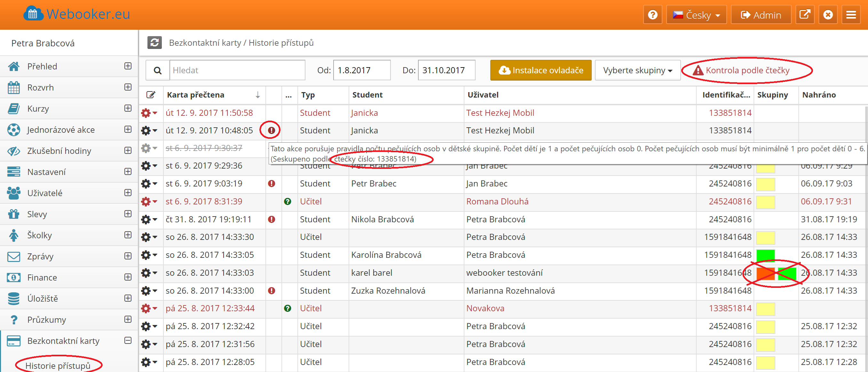The height and width of the screenshot is (372, 868).
Task: Open the hamburger menu in header
Action: click(x=850, y=15)
